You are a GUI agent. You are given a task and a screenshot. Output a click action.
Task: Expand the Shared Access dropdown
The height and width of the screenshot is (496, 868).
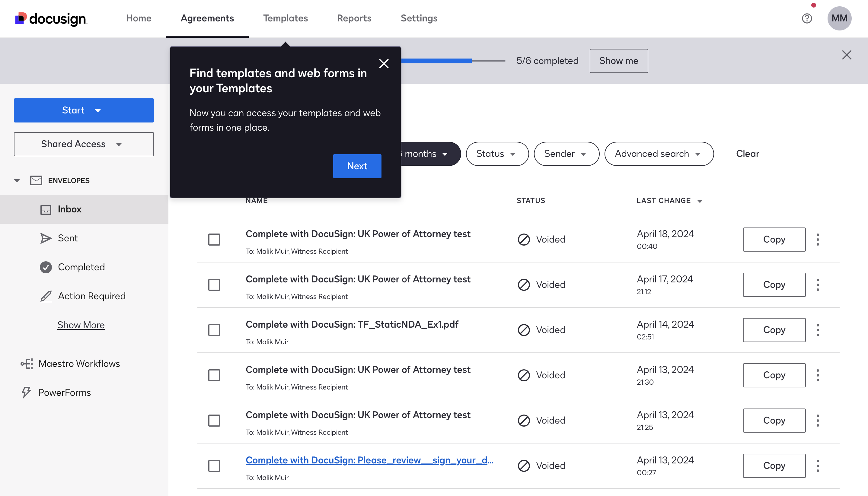click(84, 145)
